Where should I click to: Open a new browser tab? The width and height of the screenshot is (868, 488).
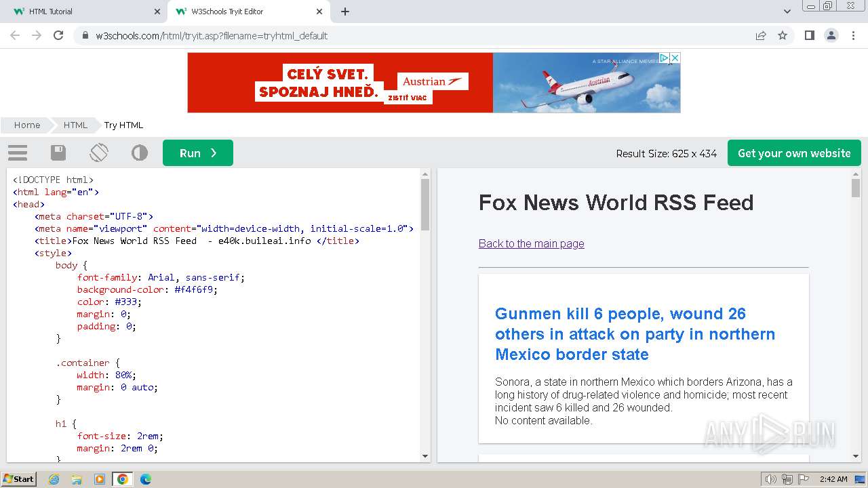pyautogui.click(x=345, y=12)
